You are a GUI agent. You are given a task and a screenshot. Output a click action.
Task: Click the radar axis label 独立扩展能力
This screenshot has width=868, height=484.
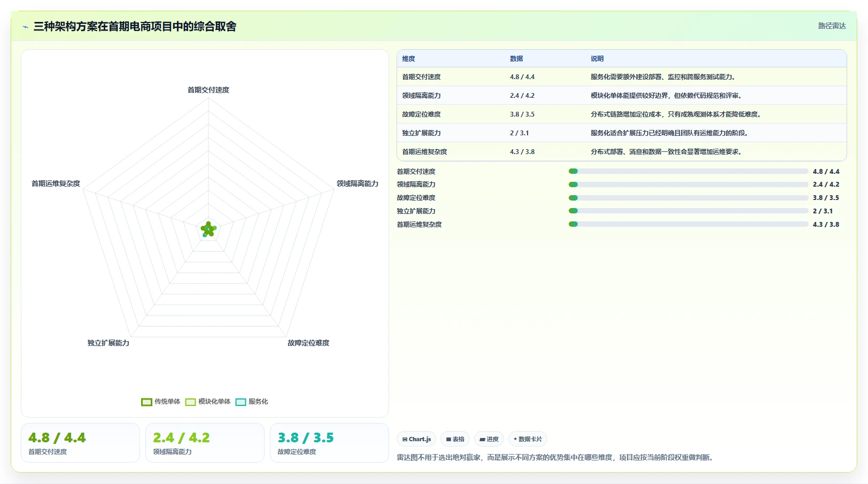[x=108, y=343]
